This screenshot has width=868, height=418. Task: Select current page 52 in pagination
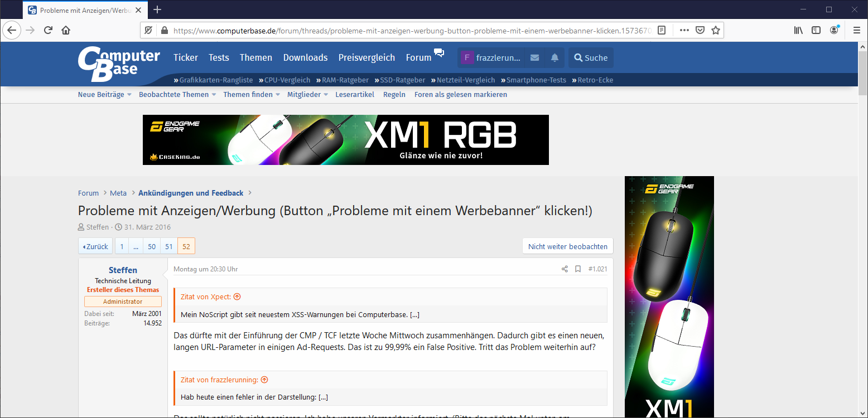(186, 246)
